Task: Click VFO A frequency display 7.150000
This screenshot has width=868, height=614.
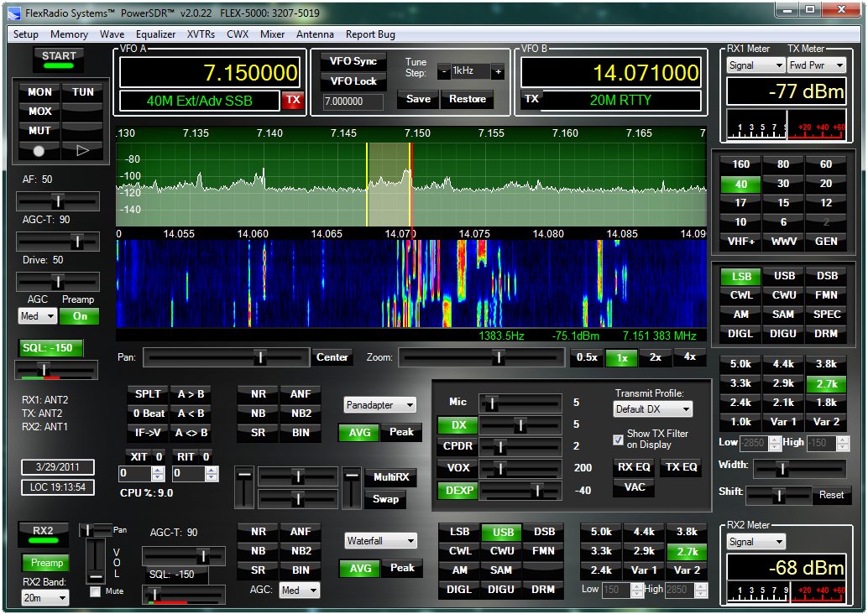Action: pos(209,72)
